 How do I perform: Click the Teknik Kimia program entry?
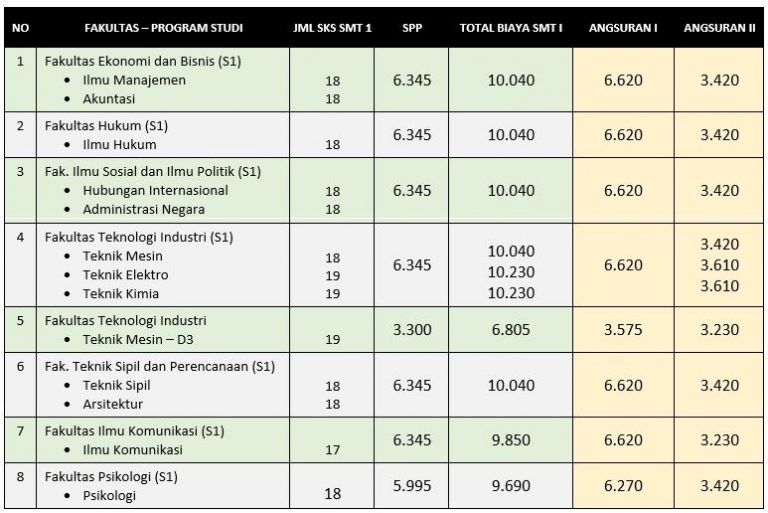click(121, 293)
